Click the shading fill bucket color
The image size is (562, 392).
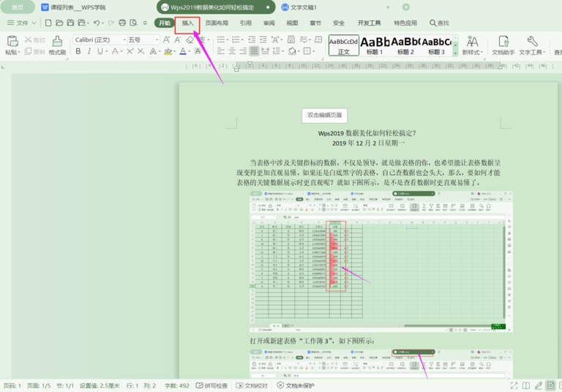click(292, 51)
